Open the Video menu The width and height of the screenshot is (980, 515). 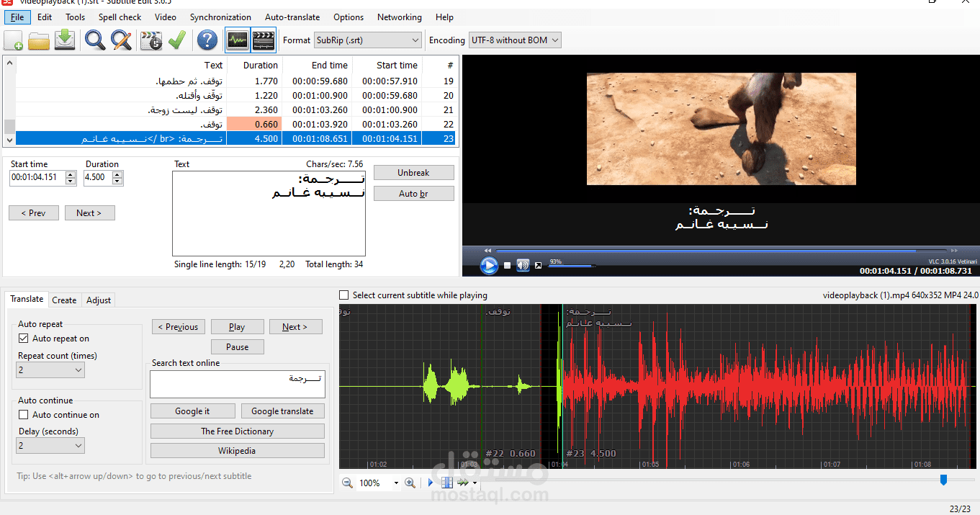165,17
